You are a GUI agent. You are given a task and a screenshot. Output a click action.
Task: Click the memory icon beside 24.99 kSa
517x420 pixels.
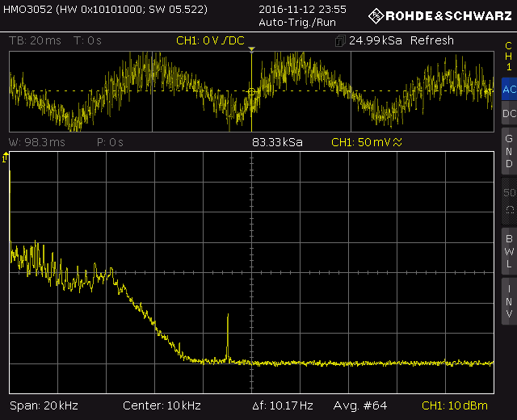[x=342, y=41]
